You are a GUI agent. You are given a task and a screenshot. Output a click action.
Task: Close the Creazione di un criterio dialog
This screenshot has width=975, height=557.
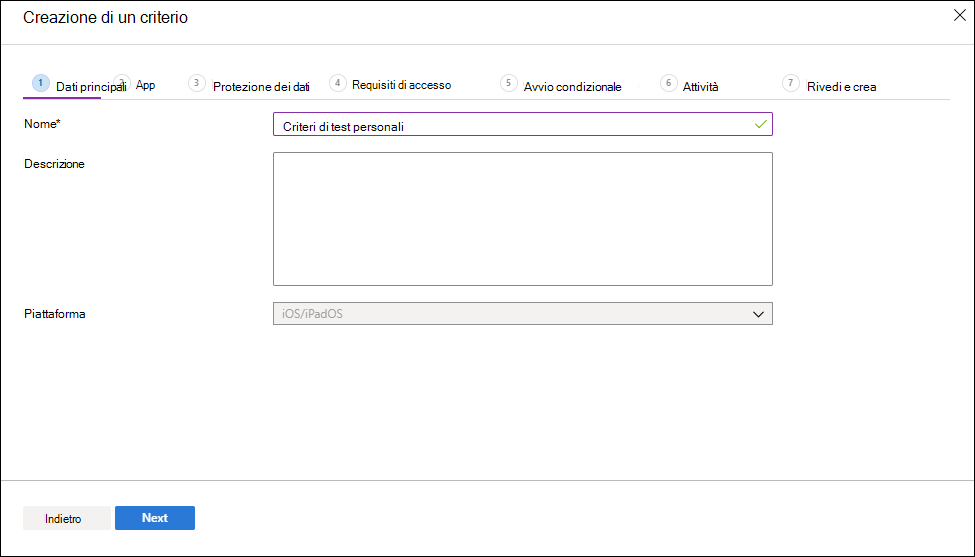point(959,16)
